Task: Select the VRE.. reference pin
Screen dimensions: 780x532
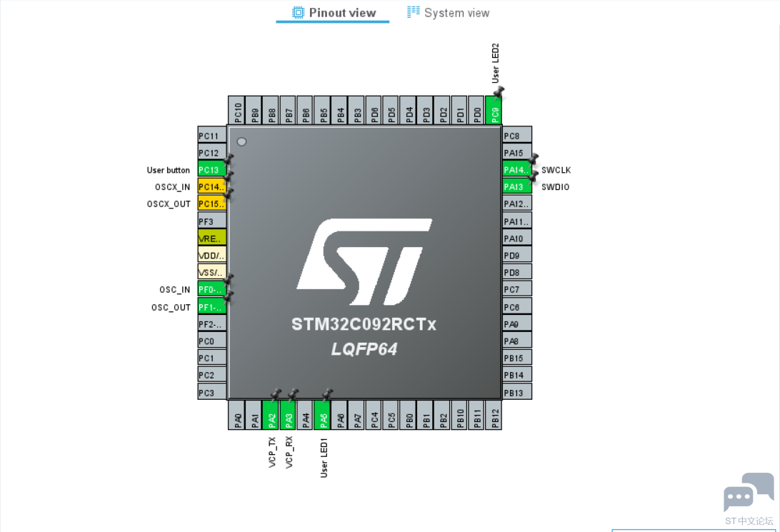Action: pos(212,238)
